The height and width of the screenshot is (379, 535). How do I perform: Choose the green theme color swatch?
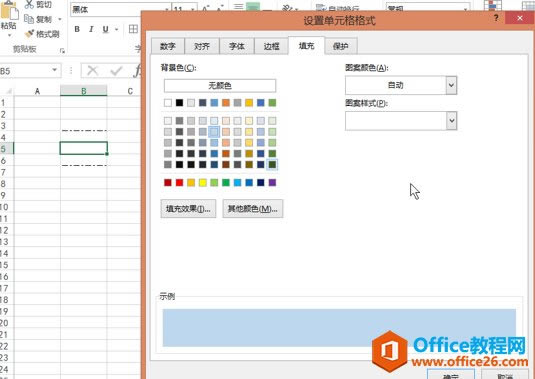272,103
